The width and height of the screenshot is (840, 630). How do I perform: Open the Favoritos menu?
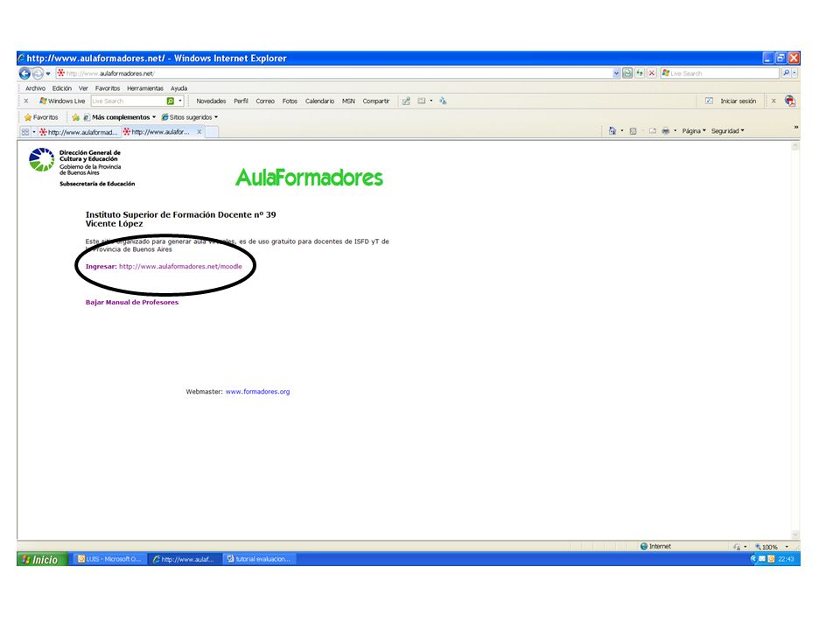pos(107,88)
